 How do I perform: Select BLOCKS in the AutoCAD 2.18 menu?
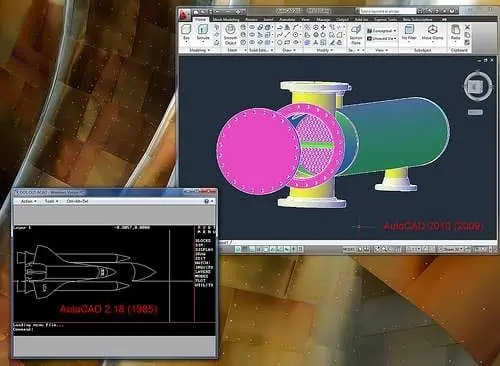tap(203, 241)
